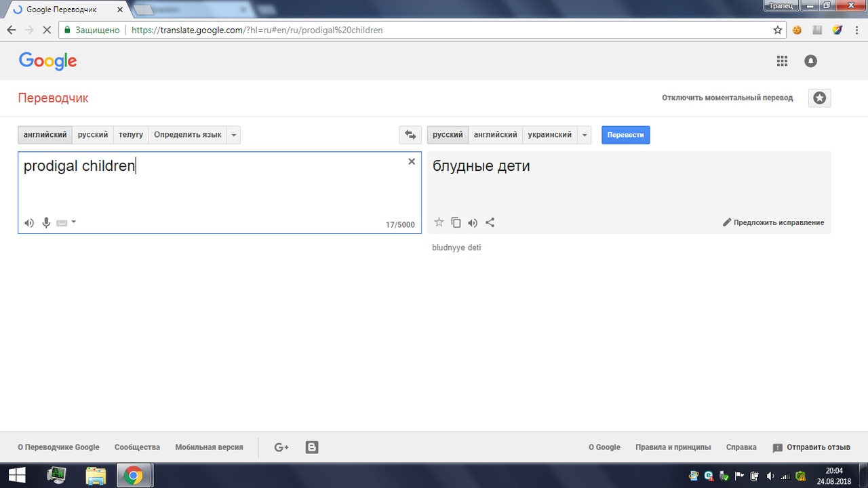
Task: Click the Трапец profile button
Action: pyautogui.click(x=782, y=5)
